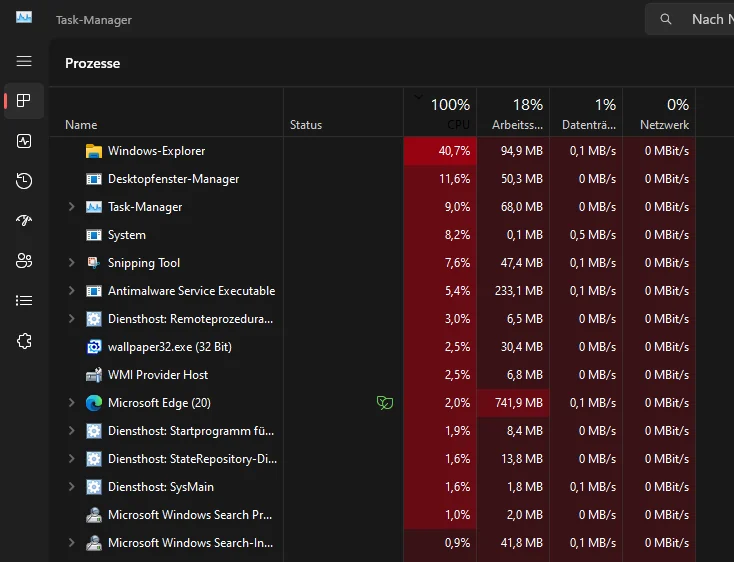The width and height of the screenshot is (734, 562).
Task: Click the 11,6% CPU value cell
Action: [x=440, y=179]
